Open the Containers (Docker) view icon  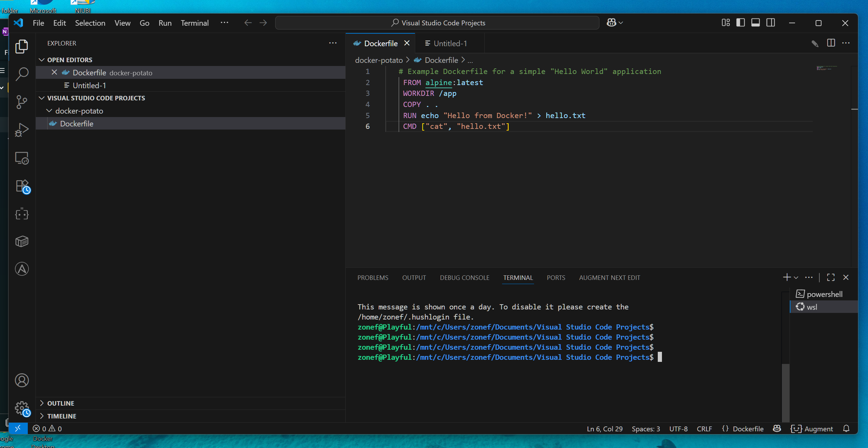pos(22,241)
